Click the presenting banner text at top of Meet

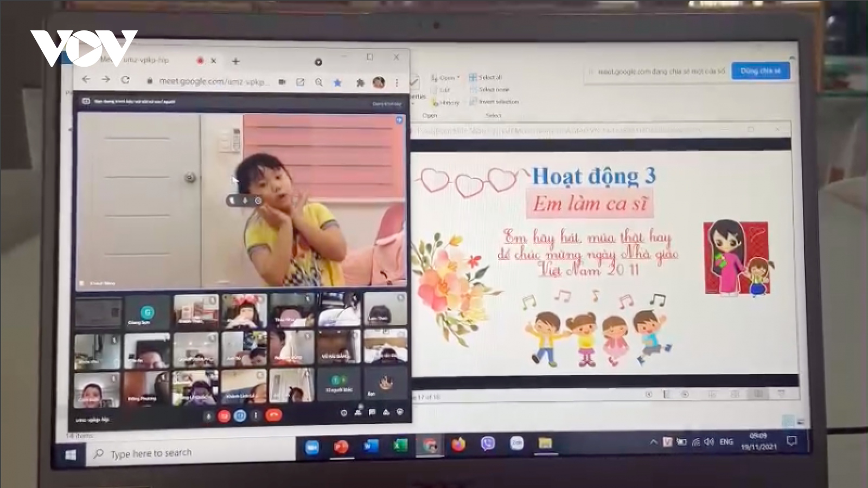pos(135,101)
